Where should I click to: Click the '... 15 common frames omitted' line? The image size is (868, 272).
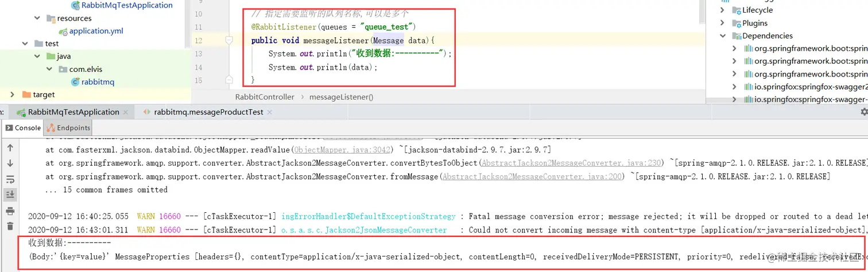[106, 190]
